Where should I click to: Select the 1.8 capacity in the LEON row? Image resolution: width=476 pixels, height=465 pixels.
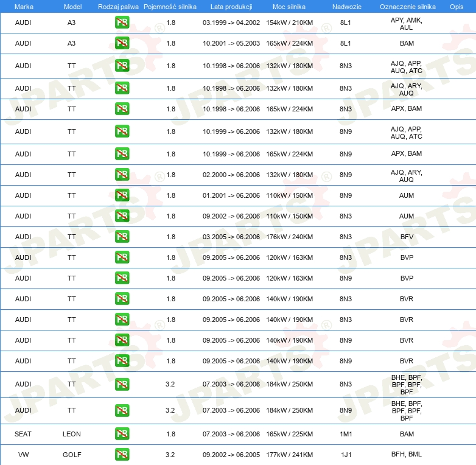[x=170, y=434]
